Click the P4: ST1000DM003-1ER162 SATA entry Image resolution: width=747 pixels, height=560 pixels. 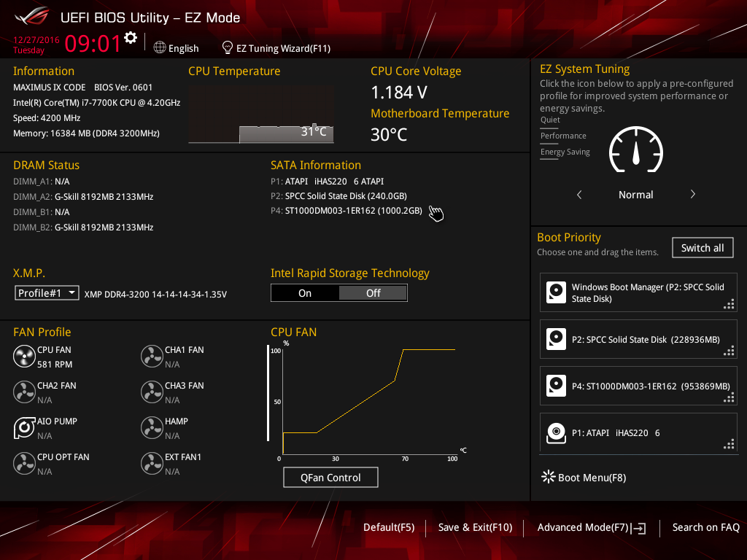(x=347, y=211)
